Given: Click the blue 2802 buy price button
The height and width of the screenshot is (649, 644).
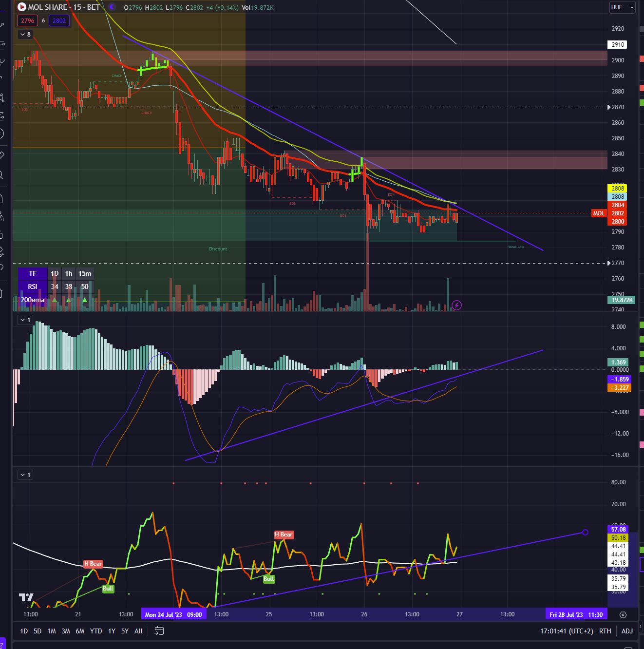Looking at the screenshot, I should coord(59,21).
